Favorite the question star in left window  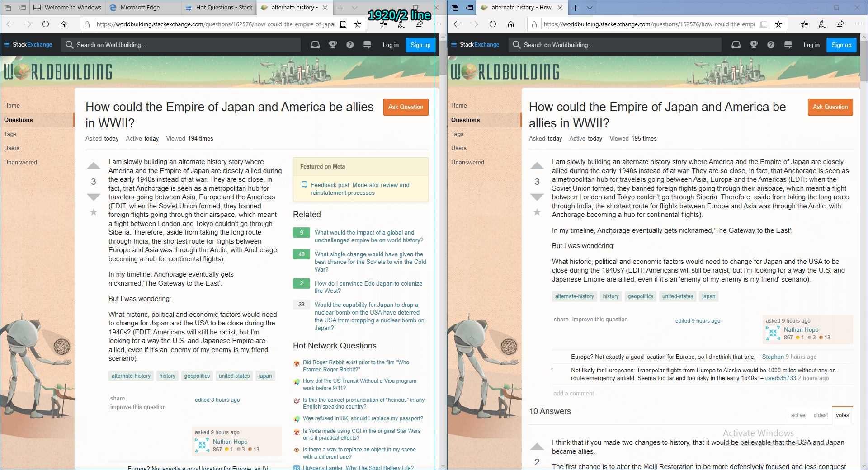click(94, 212)
